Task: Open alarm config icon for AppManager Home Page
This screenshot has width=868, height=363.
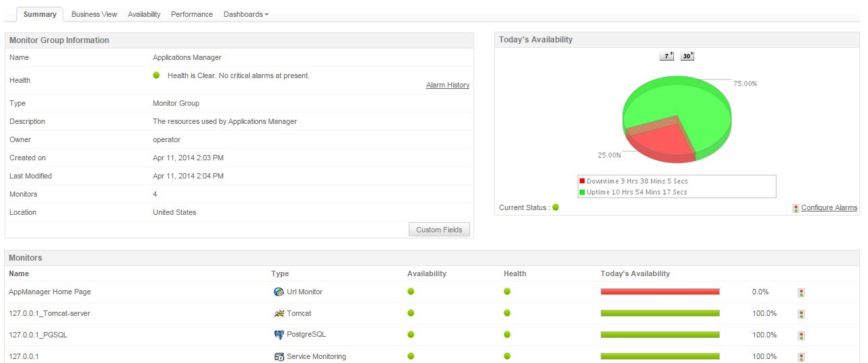Action: (801, 292)
